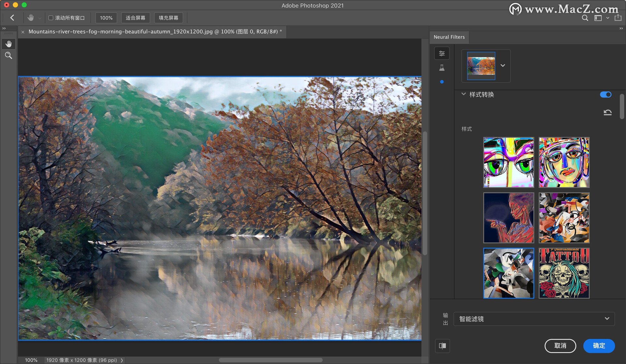Enable the 滚动所有窗口 checkbox

click(51, 18)
